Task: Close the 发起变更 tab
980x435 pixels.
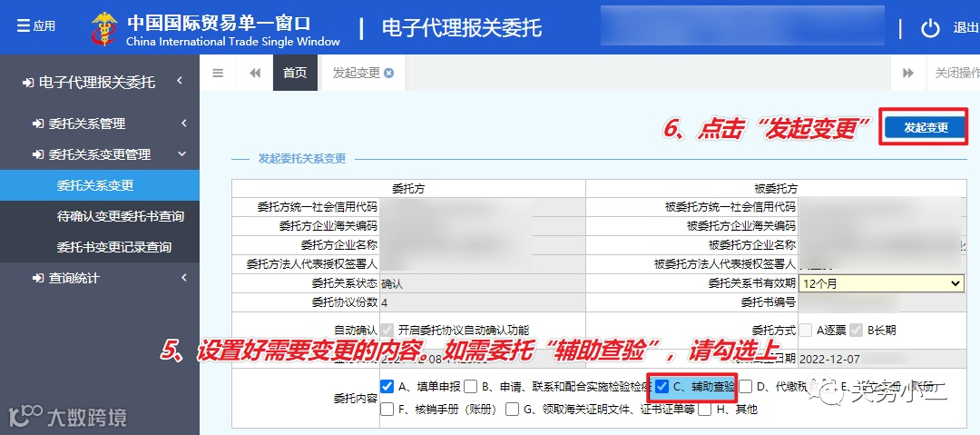Action: pyautogui.click(x=388, y=74)
